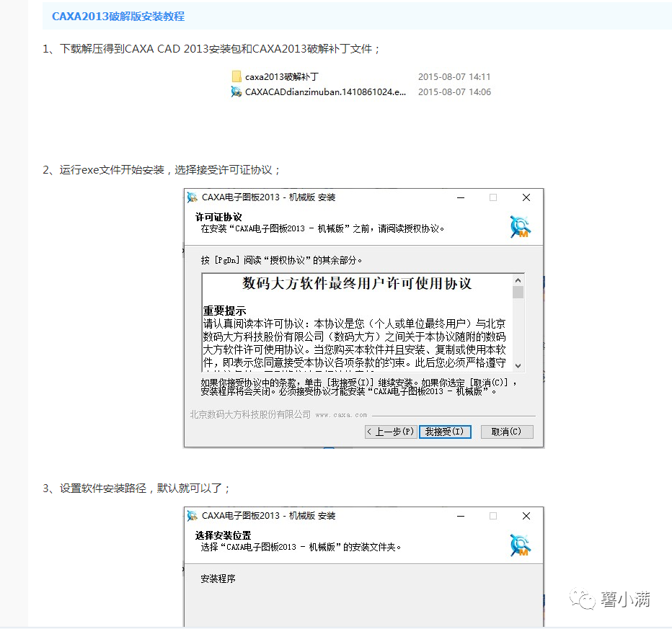Click the scroll up arrow in license text
672x629 pixels.
[518, 280]
